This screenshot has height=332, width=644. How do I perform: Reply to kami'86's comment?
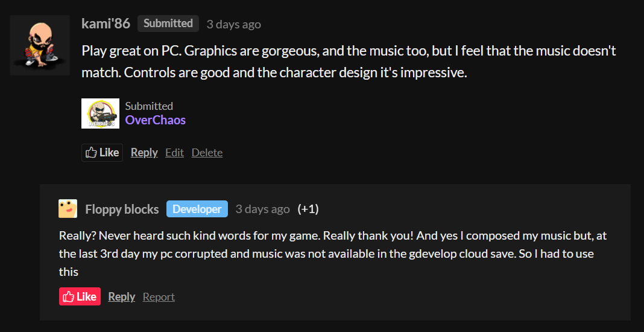(x=144, y=153)
